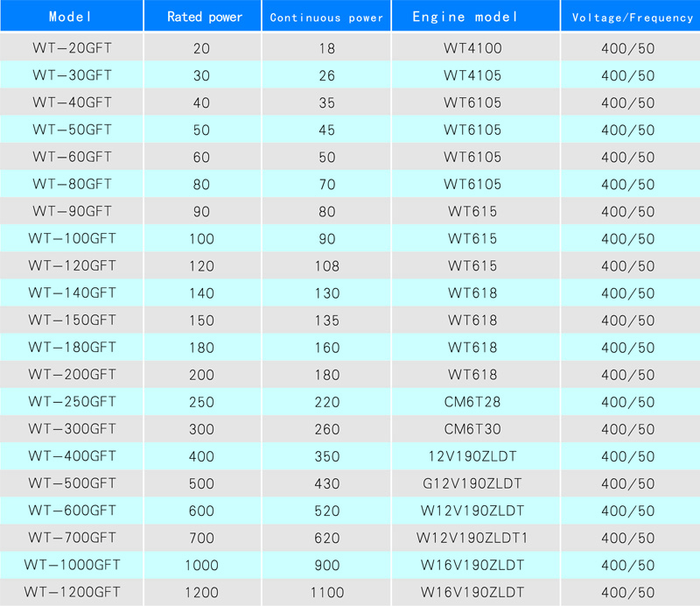Click WT618 in the WT-140GFT row
Screen dimensions: 700x606
476,292
